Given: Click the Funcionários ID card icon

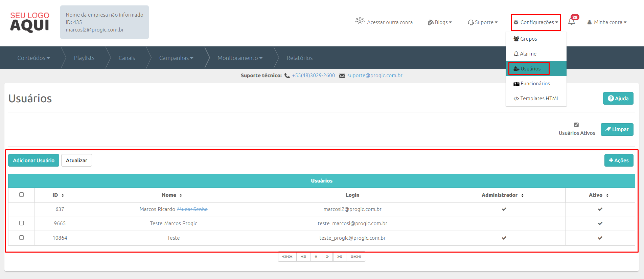Looking at the screenshot, I should pos(516,84).
